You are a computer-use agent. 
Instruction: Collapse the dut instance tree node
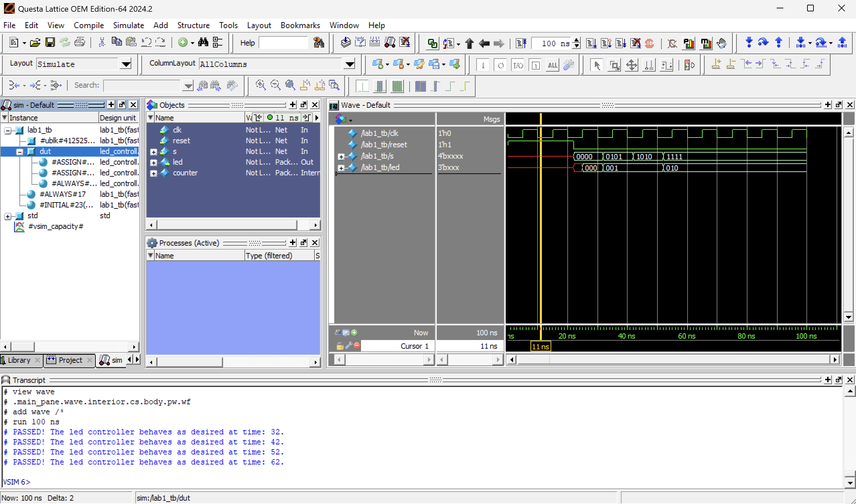[19, 152]
